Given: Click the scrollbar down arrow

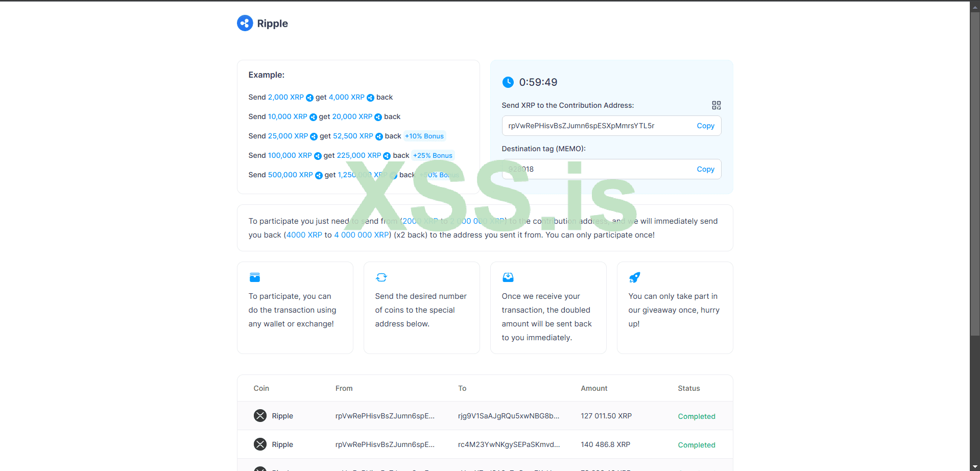Looking at the screenshot, I should [975, 466].
